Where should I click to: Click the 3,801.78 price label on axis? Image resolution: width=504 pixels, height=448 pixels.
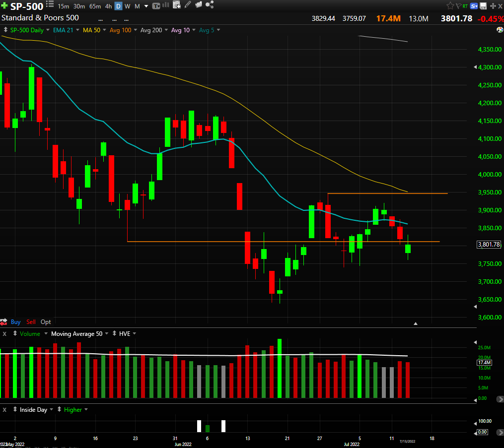pyautogui.click(x=489, y=245)
